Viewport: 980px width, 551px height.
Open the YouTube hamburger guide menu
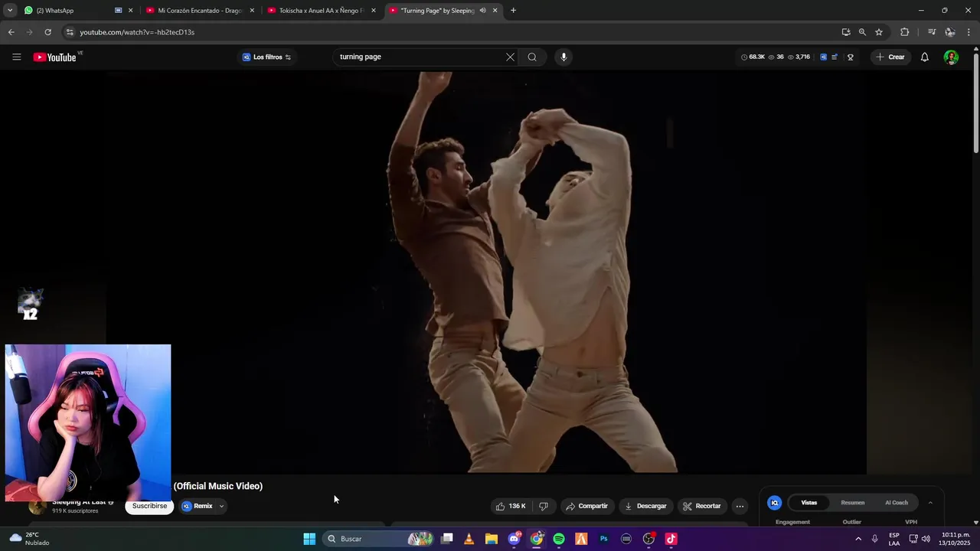pyautogui.click(x=16, y=57)
